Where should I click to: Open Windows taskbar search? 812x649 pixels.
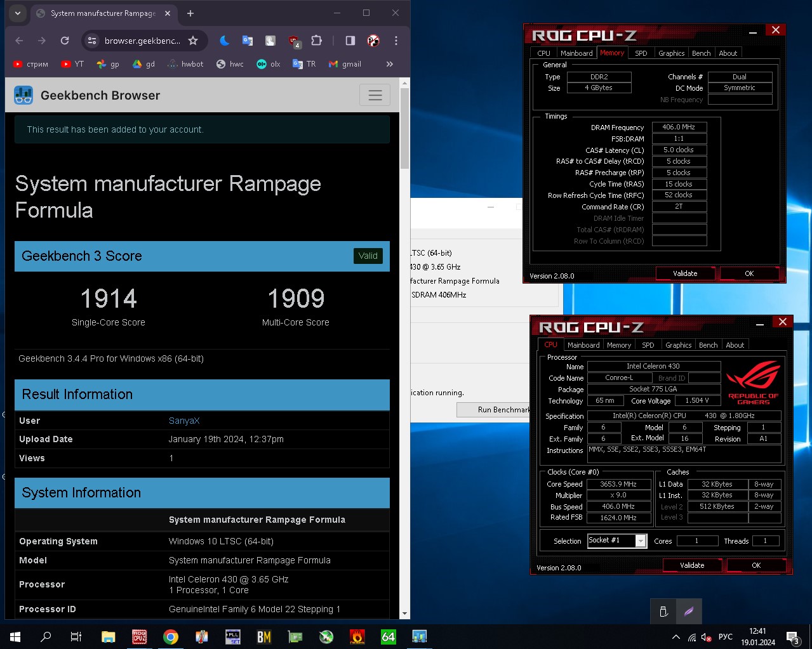pos(46,636)
